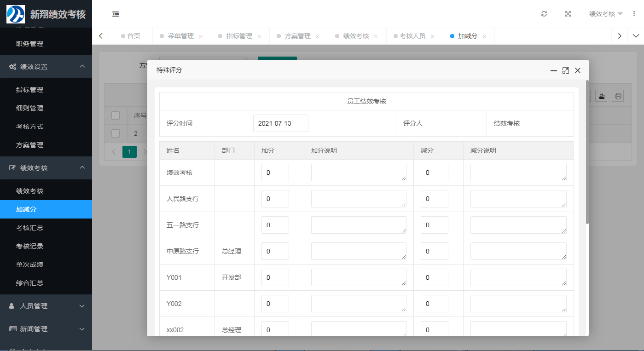This screenshot has height=351, width=644.
Task: Click the refresh icon in top toolbar
Action: (544, 14)
